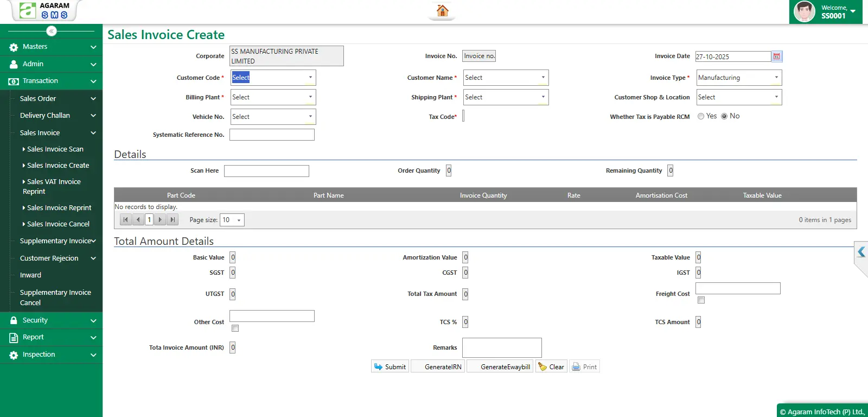Open the Agaram SMS logo
The height and width of the screenshot is (417, 868).
[x=45, y=10]
